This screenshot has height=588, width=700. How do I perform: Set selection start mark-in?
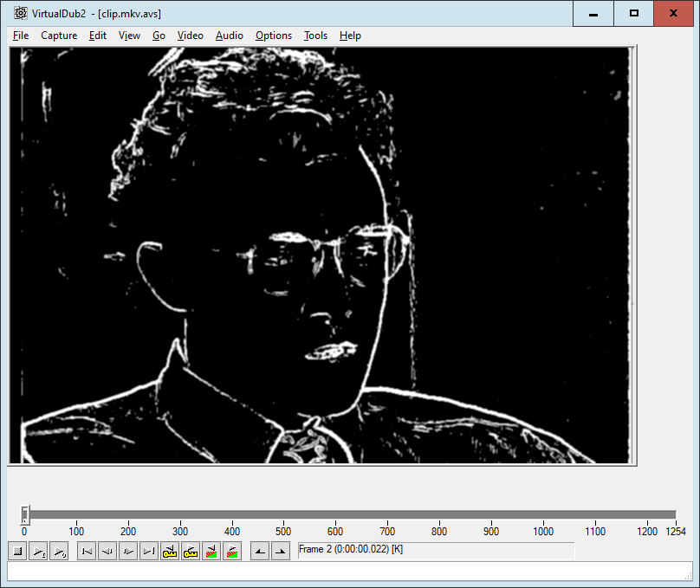pos(260,551)
